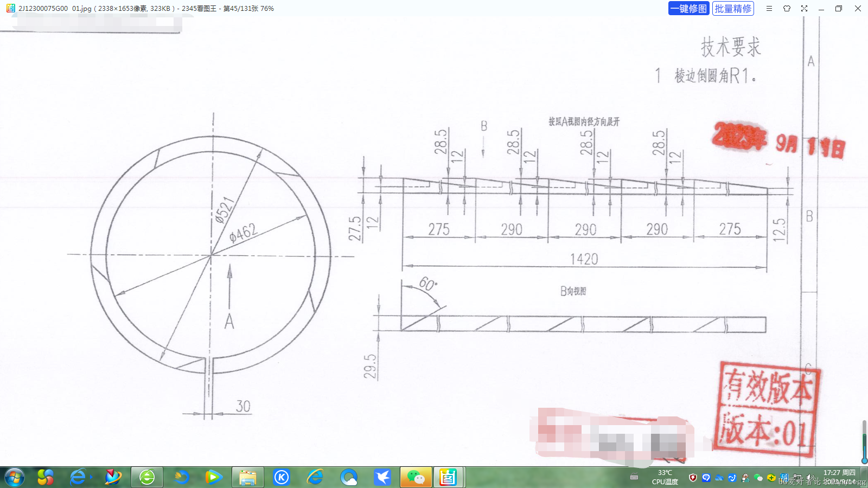Open the WeChat system tray icon
Image resolution: width=868 pixels, height=488 pixels.
coord(758,478)
